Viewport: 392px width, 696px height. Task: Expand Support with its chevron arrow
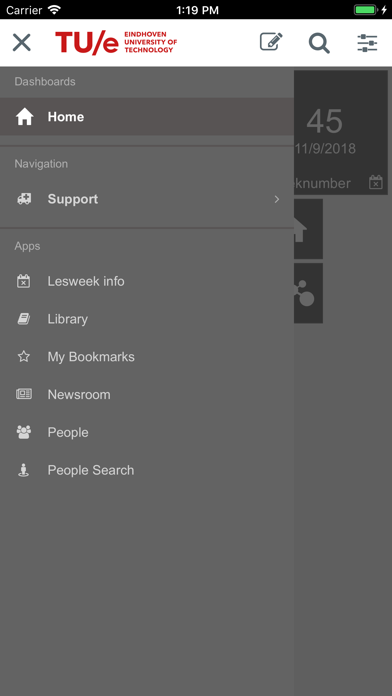click(277, 199)
